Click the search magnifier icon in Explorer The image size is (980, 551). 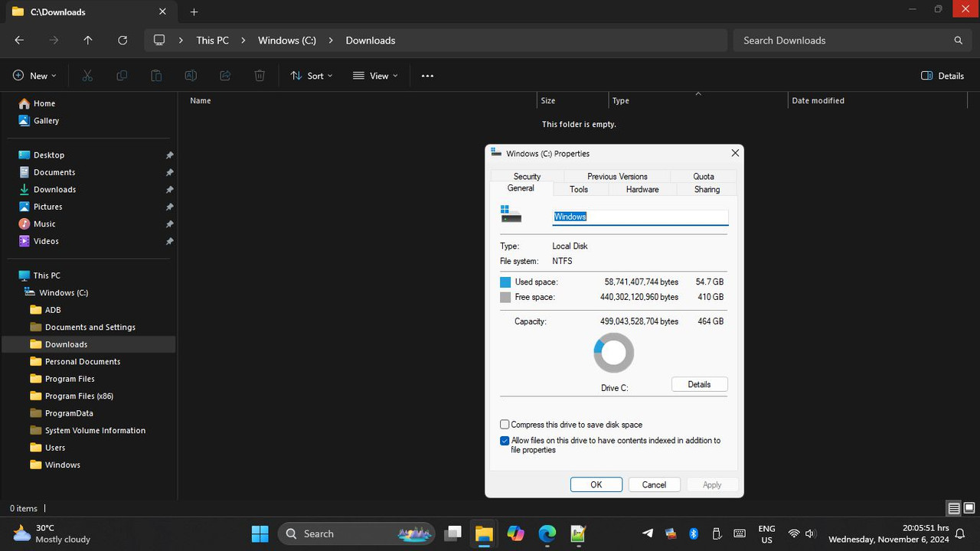pyautogui.click(x=958, y=41)
